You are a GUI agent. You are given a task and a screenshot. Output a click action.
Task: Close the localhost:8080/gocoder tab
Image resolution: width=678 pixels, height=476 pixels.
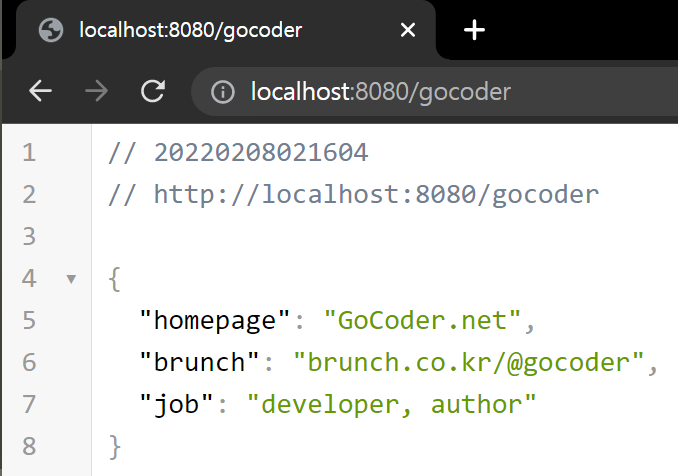click(408, 30)
